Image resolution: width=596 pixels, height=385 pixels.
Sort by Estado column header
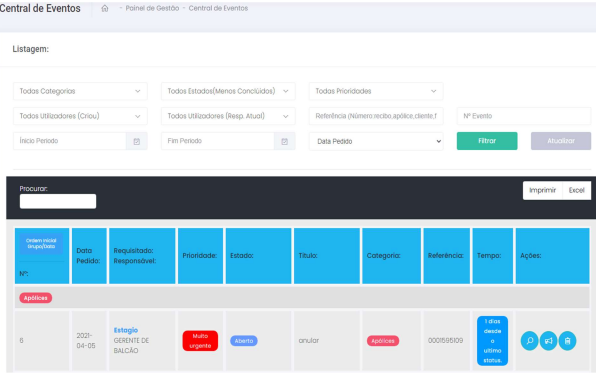(x=258, y=256)
